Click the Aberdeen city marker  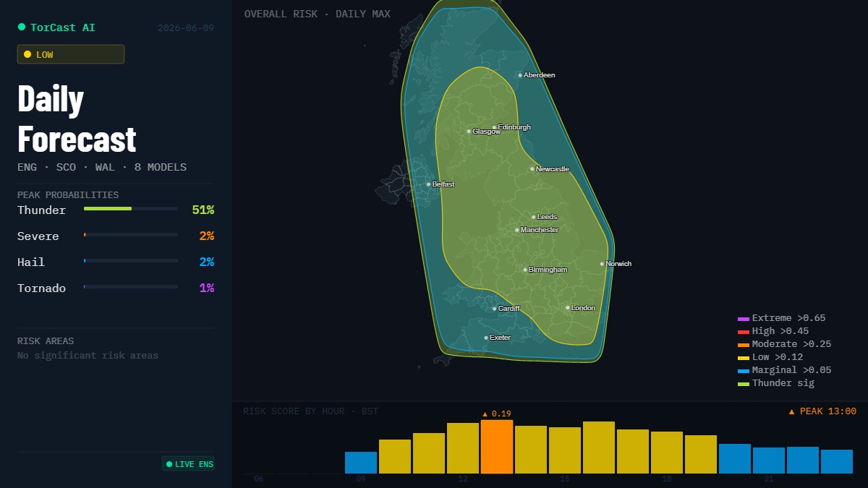click(520, 75)
